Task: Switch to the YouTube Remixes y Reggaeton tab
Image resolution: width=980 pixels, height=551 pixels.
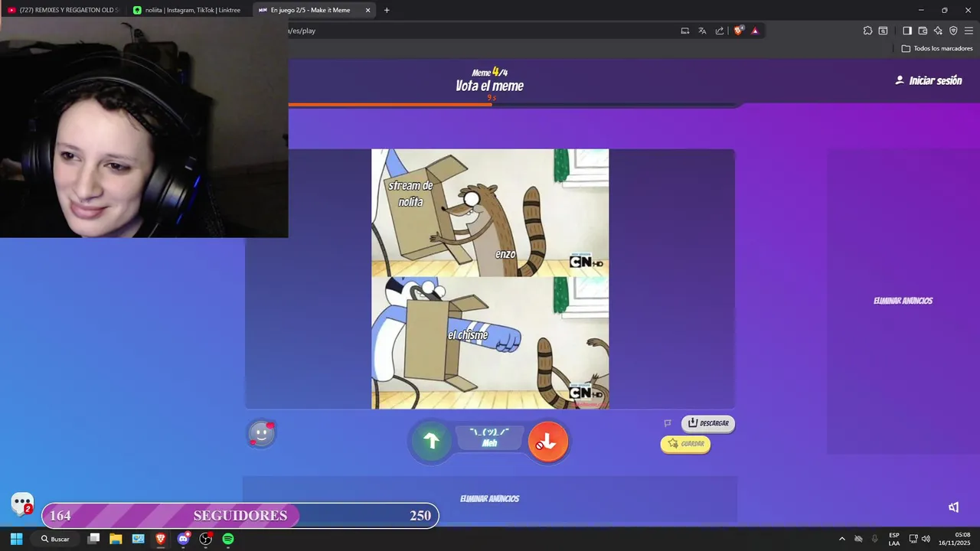Action: tap(64, 10)
